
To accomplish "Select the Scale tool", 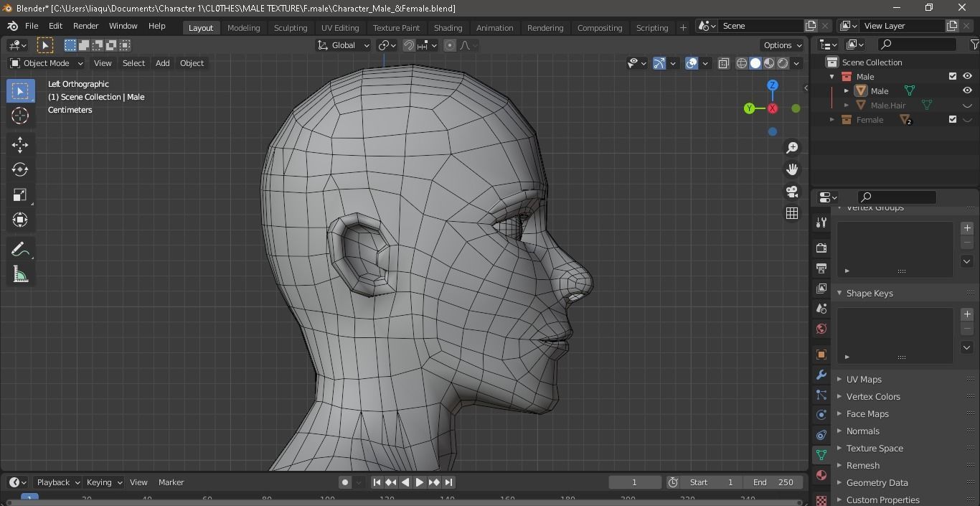I will pyautogui.click(x=20, y=195).
